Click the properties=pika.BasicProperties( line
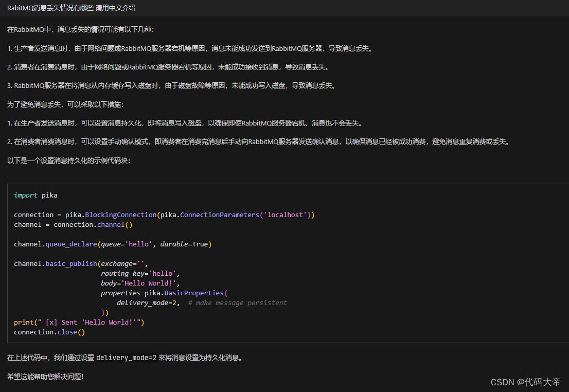Viewport: 569px width, 392px height. [x=164, y=293]
